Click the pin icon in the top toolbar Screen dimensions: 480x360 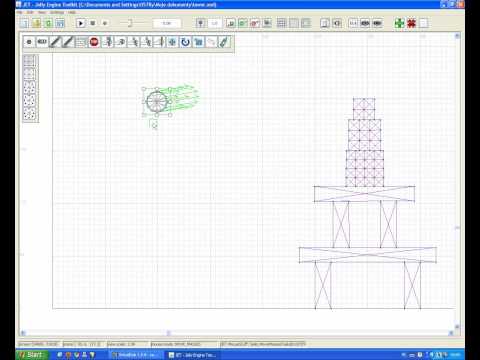click(200, 23)
